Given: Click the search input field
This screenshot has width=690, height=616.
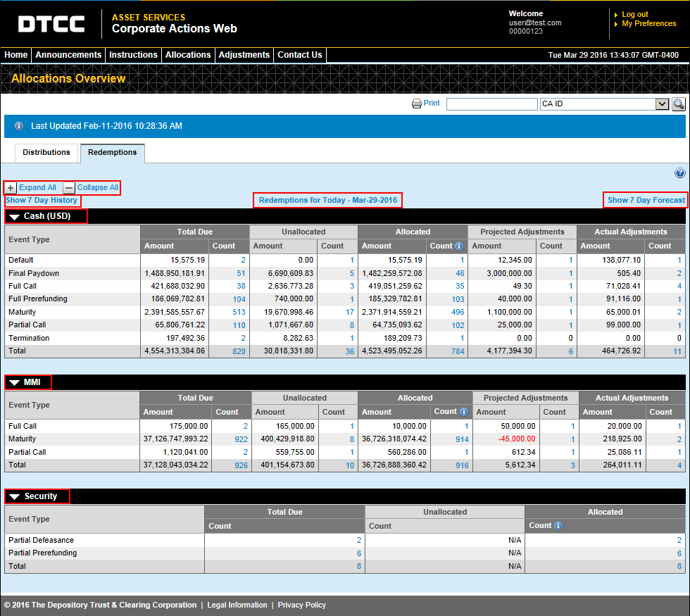Looking at the screenshot, I should [491, 103].
